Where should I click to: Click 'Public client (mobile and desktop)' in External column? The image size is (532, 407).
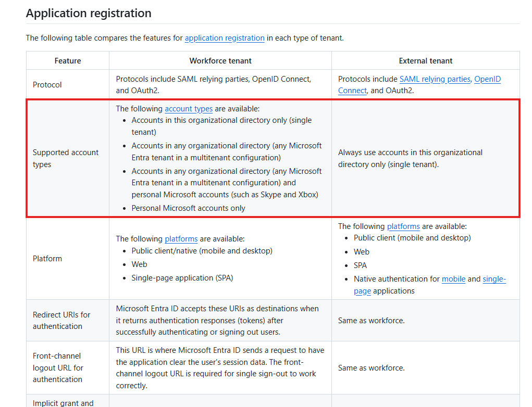[412, 238]
